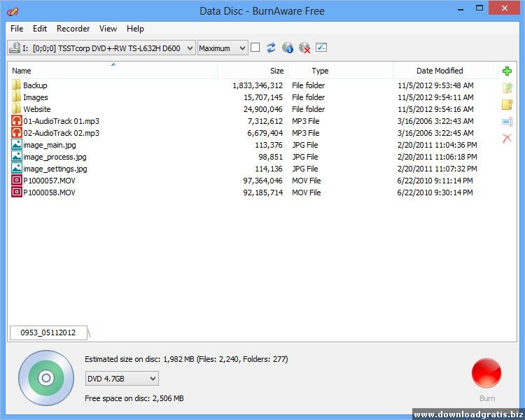Click the image_process.jpg picture icon
Viewport: 525px width, 420px height.
click(16, 156)
